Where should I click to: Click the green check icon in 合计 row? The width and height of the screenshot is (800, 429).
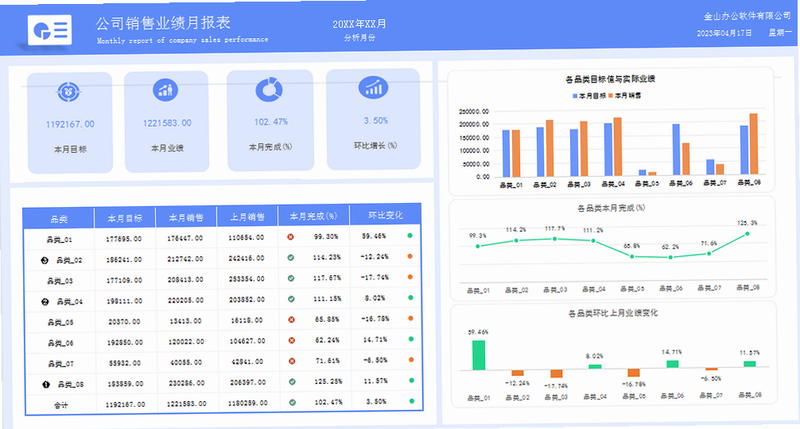(x=292, y=402)
